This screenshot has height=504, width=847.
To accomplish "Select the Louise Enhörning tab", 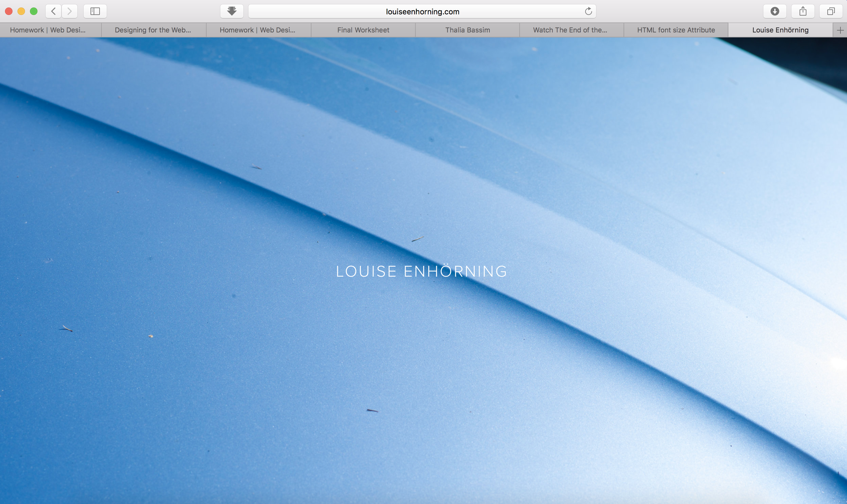I will click(781, 30).
